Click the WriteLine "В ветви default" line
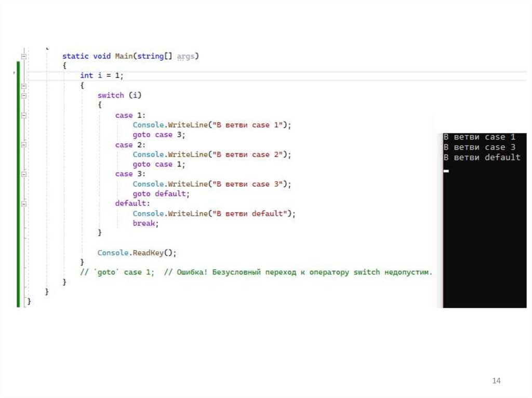This screenshot has height=398, width=532. (x=214, y=214)
